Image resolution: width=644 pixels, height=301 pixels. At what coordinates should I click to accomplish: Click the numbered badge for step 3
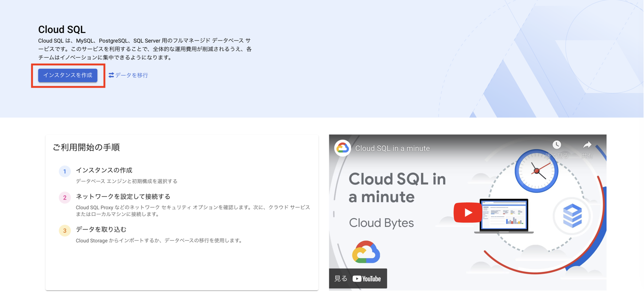coord(64,230)
